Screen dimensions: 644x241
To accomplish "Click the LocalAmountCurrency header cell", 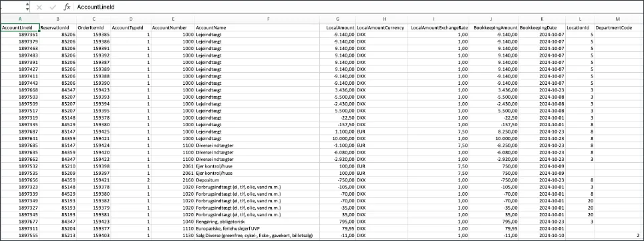I will pos(381,27).
